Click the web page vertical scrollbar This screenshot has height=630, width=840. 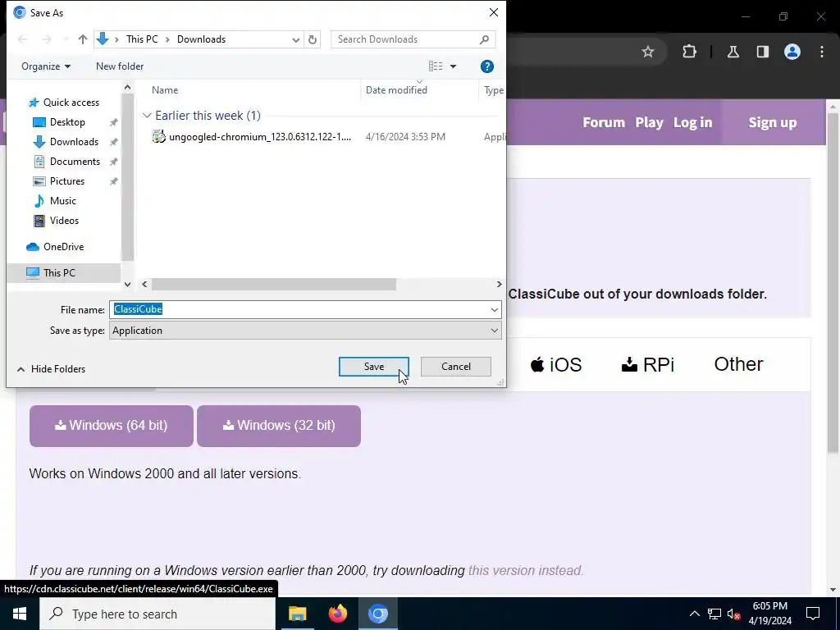(833, 284)
